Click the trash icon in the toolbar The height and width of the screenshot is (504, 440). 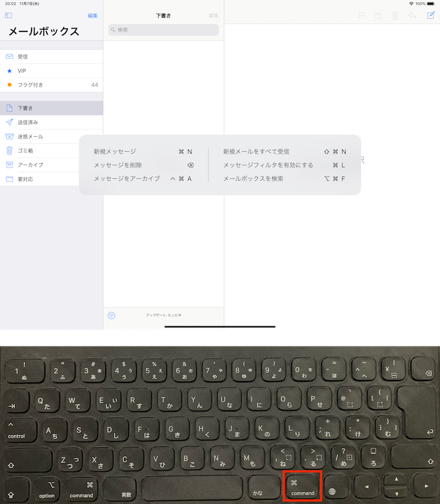click(395, 15)
